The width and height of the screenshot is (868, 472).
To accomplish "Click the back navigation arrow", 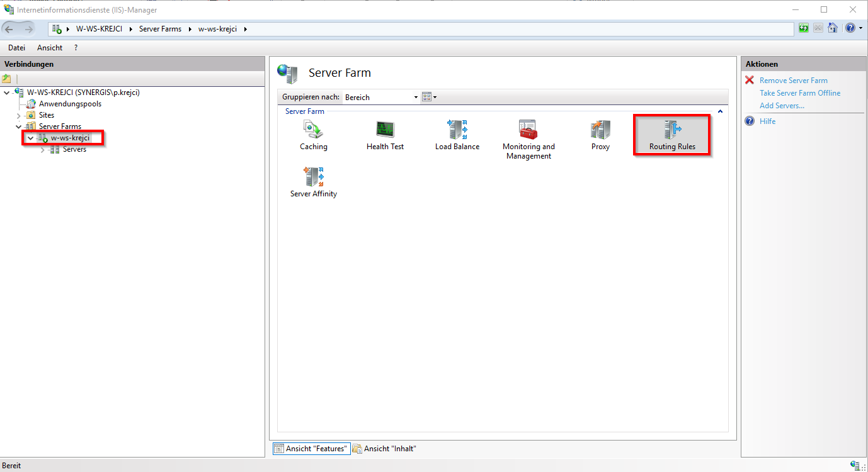I will click(9, 28).
